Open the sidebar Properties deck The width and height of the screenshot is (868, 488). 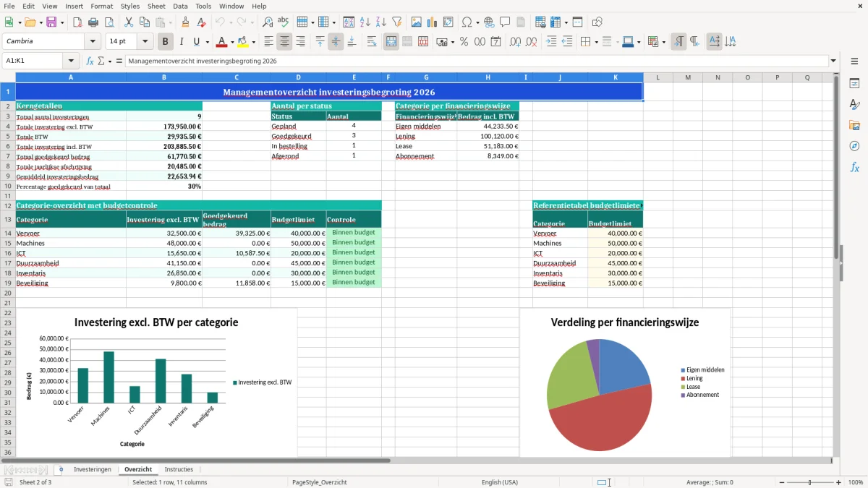[854, 84]
